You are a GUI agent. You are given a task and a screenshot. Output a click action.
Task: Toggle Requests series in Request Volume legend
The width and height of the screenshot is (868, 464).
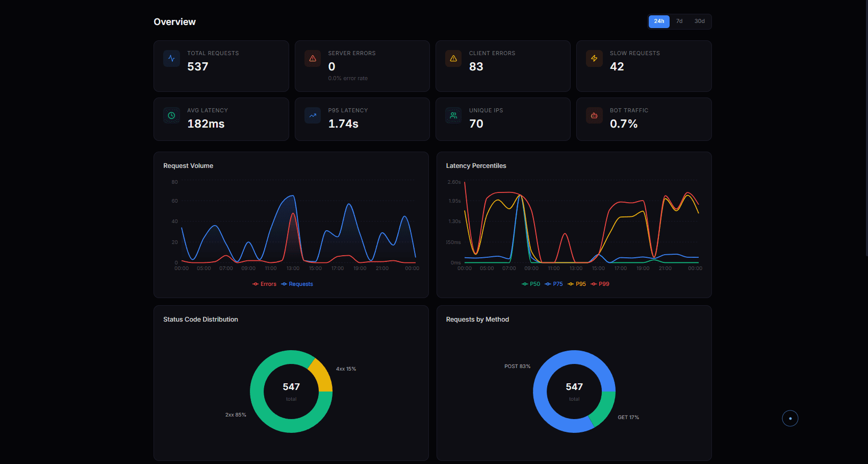click(x=297, y=284)
